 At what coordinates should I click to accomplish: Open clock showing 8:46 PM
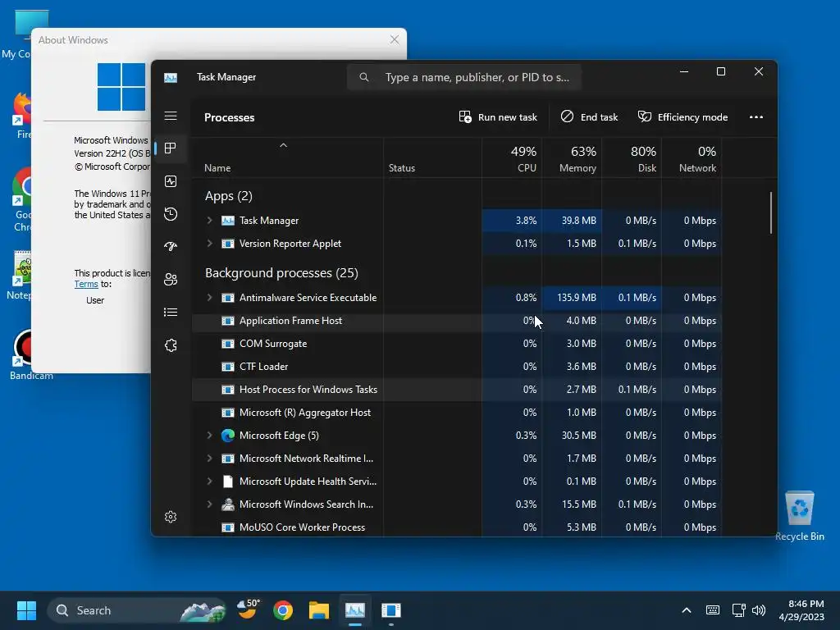(801, 610)
